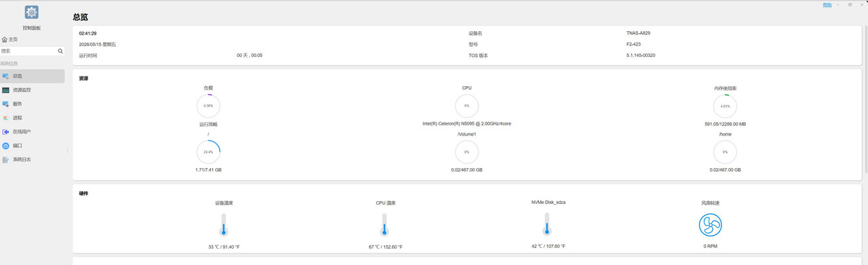Click the device name TNAS-A829

click(639, 33)
